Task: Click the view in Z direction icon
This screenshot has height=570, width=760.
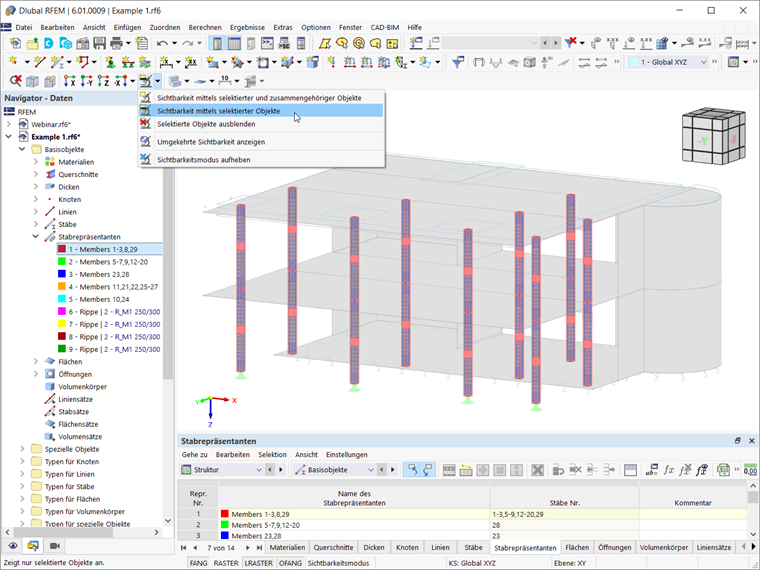Action: (x=103, y=81)
